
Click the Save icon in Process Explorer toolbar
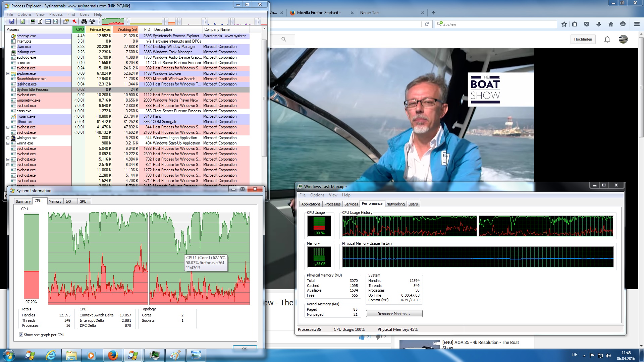click(x=12, y=21)
